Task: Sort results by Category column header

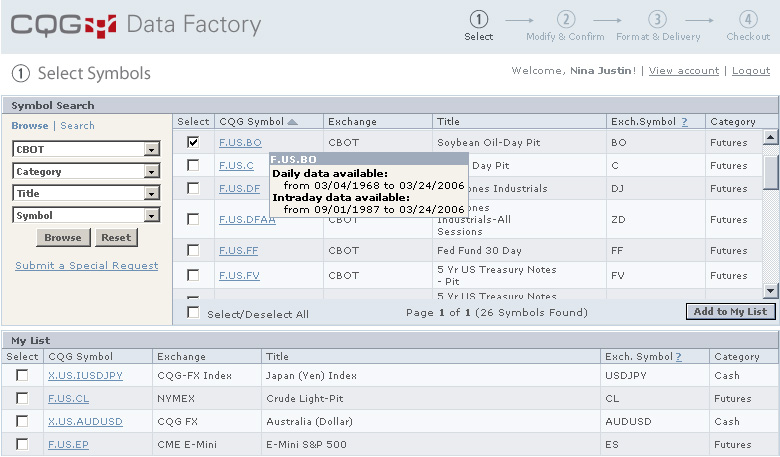Action: point(733,122)
